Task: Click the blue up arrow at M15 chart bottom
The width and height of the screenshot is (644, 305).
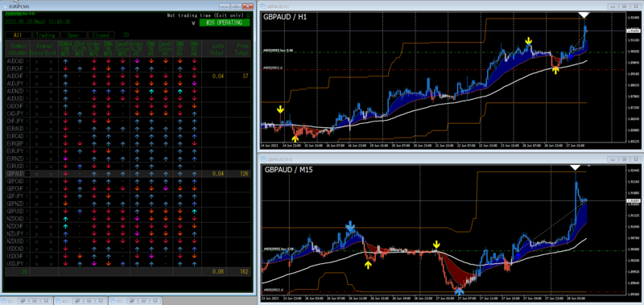Action: tap(459, 291)
